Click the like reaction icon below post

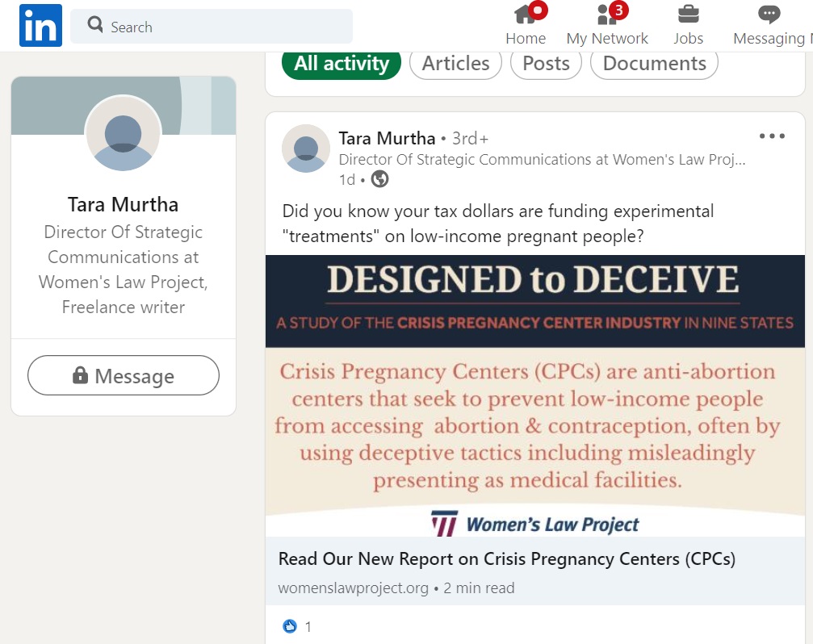pos(290,626)
